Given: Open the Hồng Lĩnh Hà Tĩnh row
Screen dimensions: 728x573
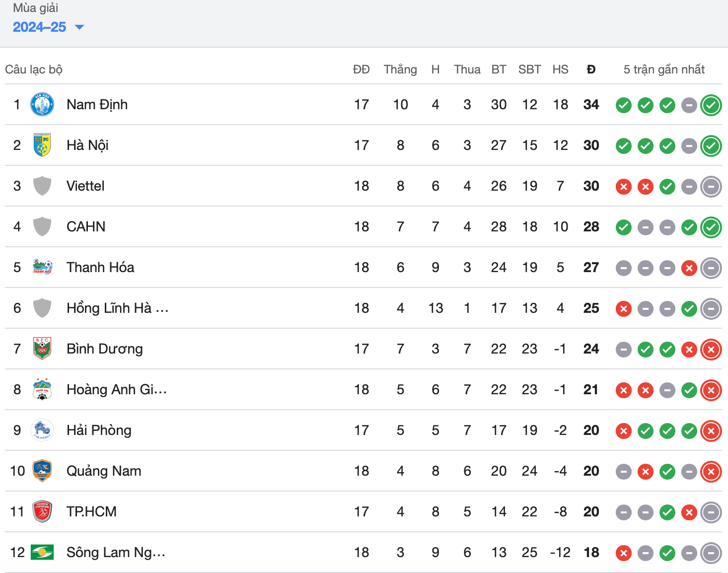Looking at the screenshot, I should (117, 308).
